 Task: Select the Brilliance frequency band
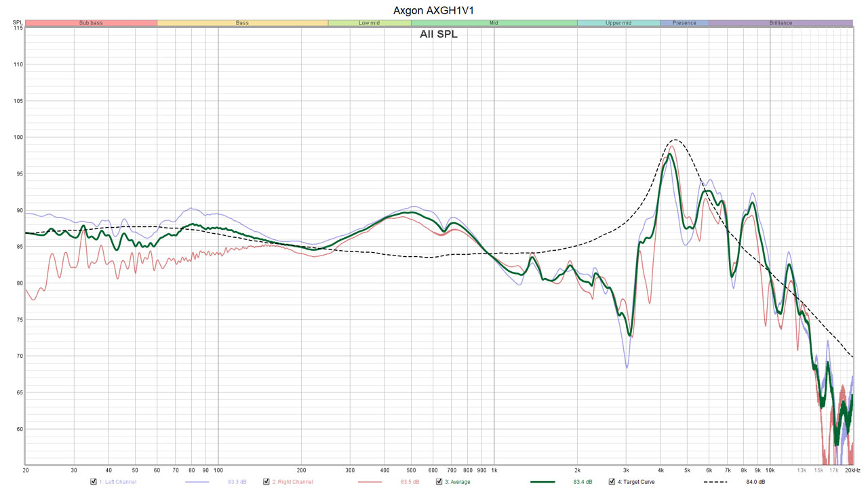tap(781, 23)
